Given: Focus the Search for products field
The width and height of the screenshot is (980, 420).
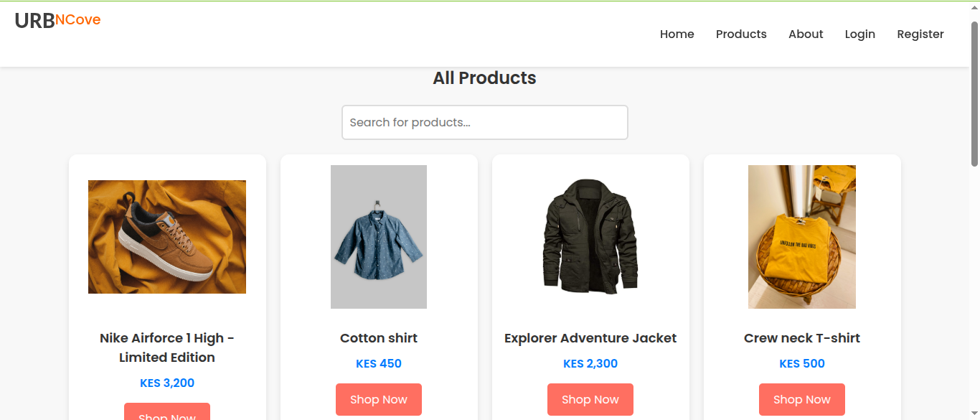Looking at the screenshot, I should point(485,122).
